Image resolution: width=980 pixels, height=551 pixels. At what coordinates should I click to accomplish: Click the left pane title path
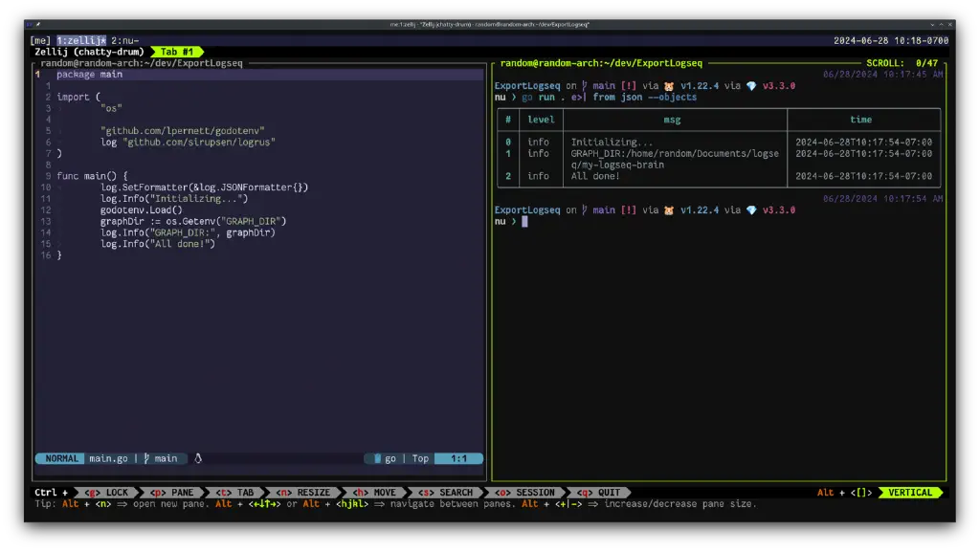tap(142, 63)
